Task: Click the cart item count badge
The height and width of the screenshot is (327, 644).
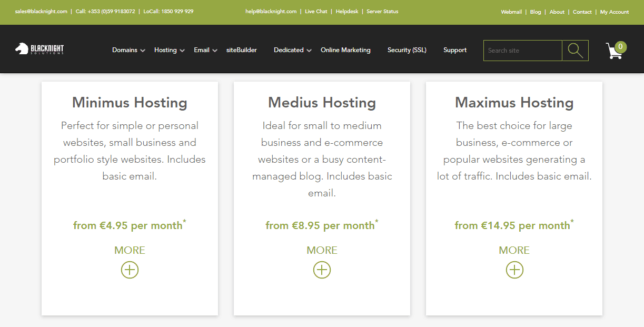Action: click(x=620, y=47)
